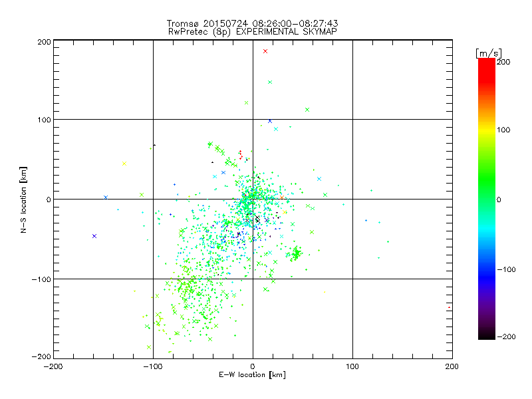532x399 pixels.
Task: Click the colorbar label '200'
Action: tap(503, 62)
